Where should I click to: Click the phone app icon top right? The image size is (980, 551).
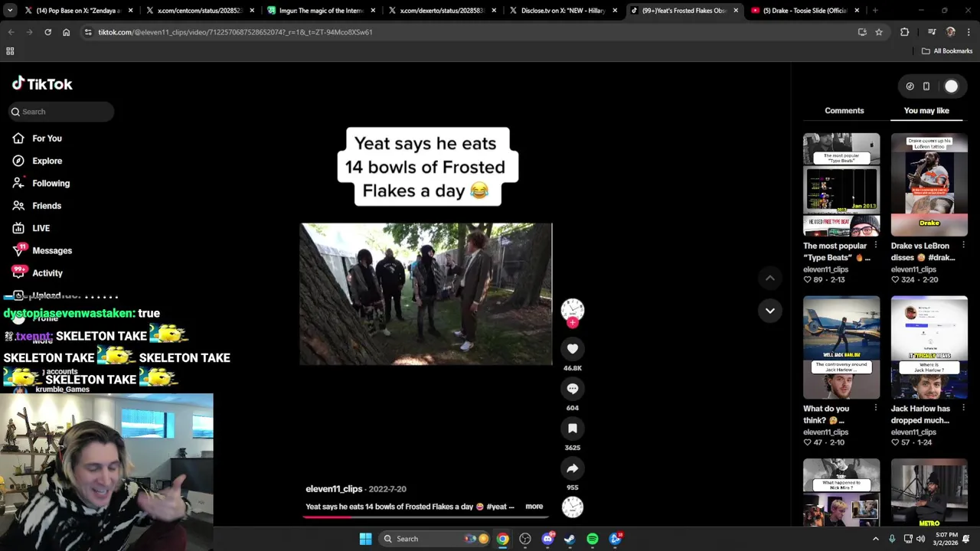[x=926, y=86]
